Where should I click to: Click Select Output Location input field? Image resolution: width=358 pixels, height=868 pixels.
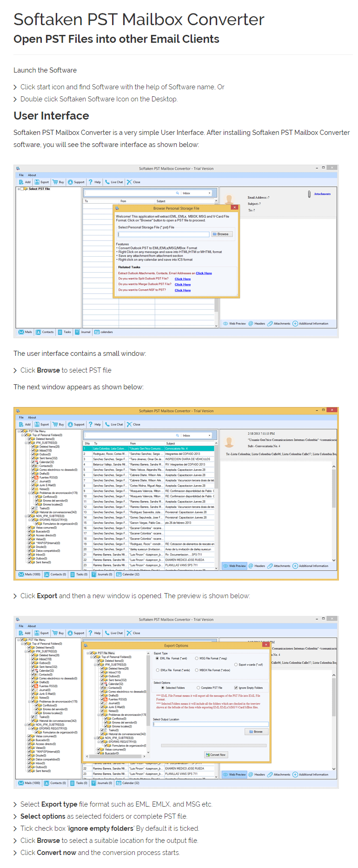(x=211, y=724)
